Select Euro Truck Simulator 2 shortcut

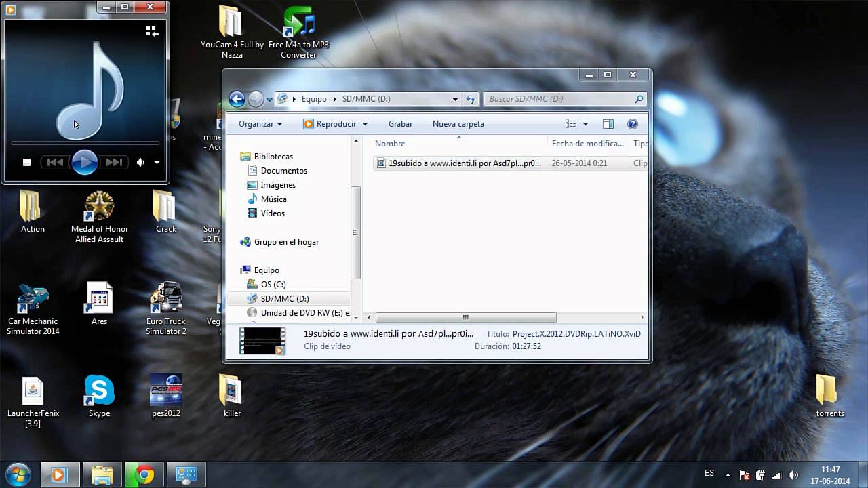tap(165, 309)
